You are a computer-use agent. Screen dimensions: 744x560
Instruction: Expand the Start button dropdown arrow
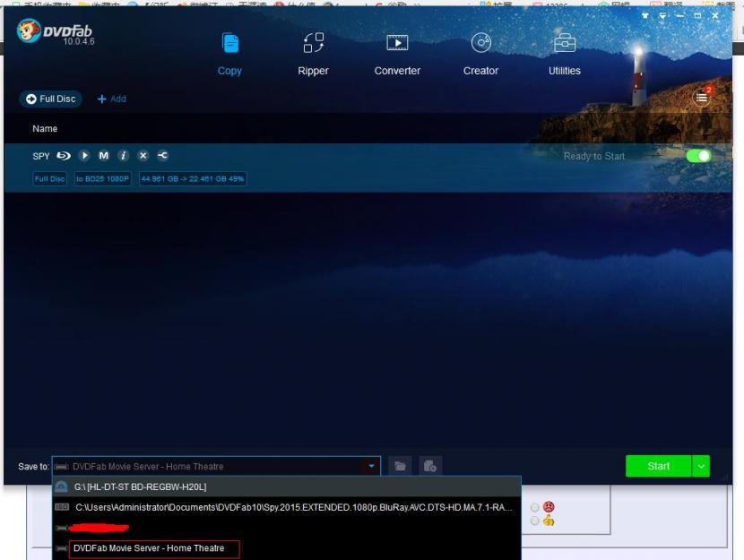point(701,466)
